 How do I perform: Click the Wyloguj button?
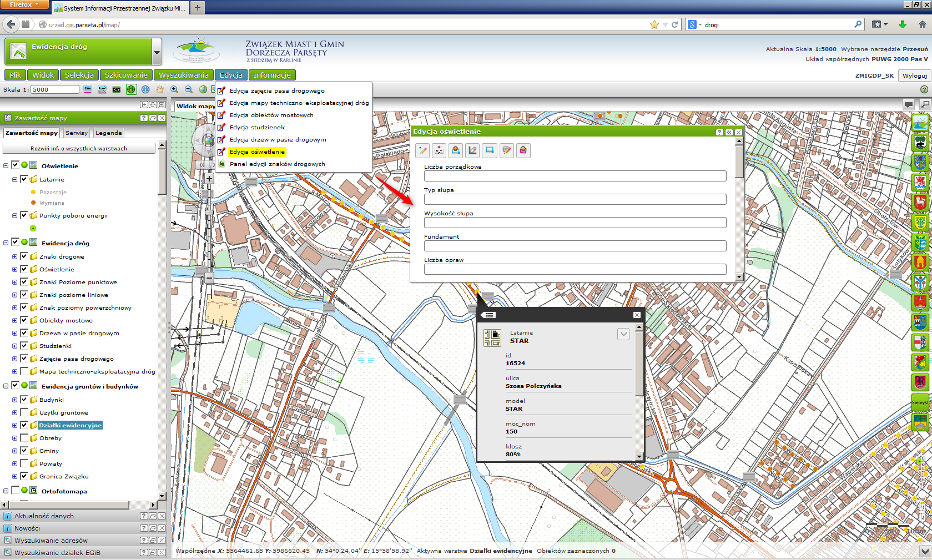tap(914, 75)
